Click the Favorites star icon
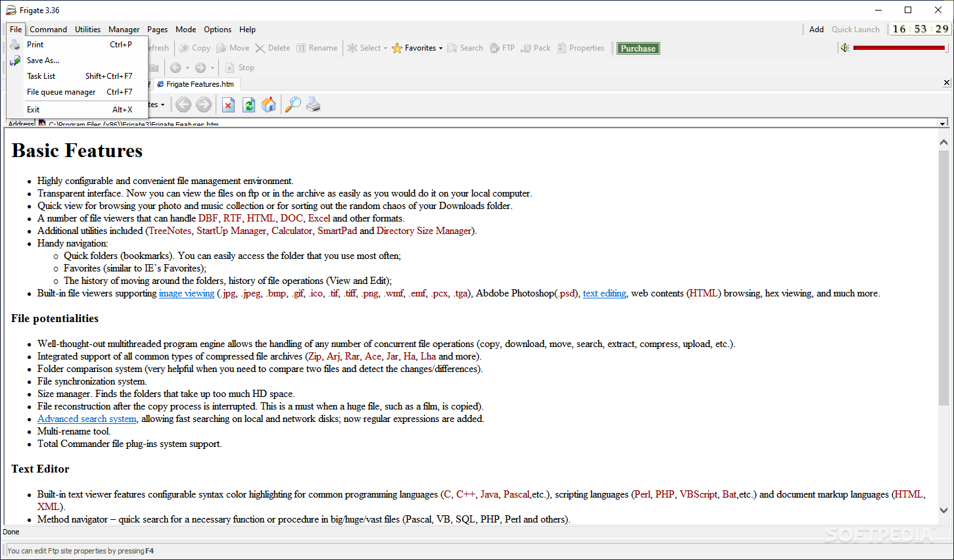Viewport: 954px width, 560px height. (x=397, y=48)
